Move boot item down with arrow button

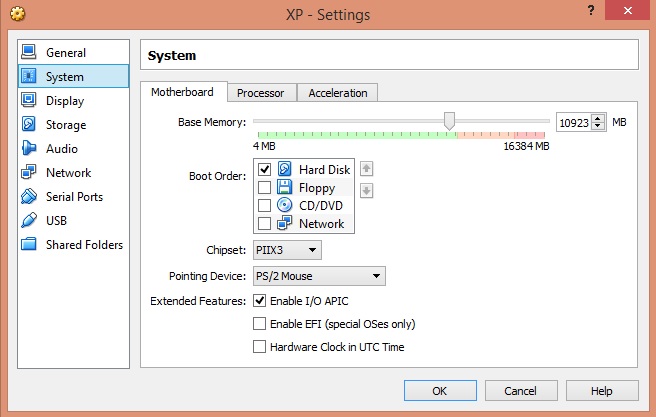[366, 191]
